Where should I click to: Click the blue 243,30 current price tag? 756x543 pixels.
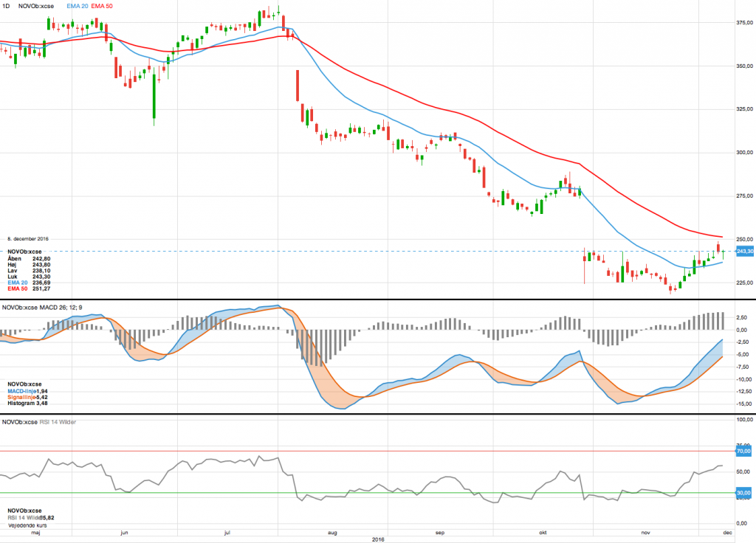pyautogui.click(x=745, y=251)
